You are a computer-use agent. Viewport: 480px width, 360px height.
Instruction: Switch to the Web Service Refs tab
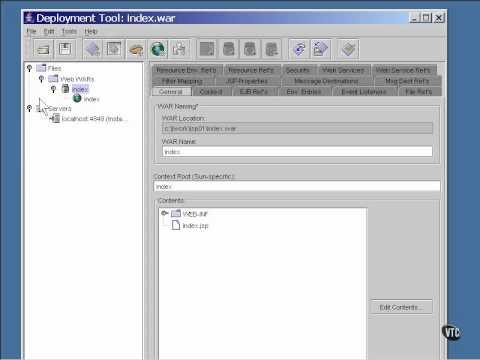(403, 70)
